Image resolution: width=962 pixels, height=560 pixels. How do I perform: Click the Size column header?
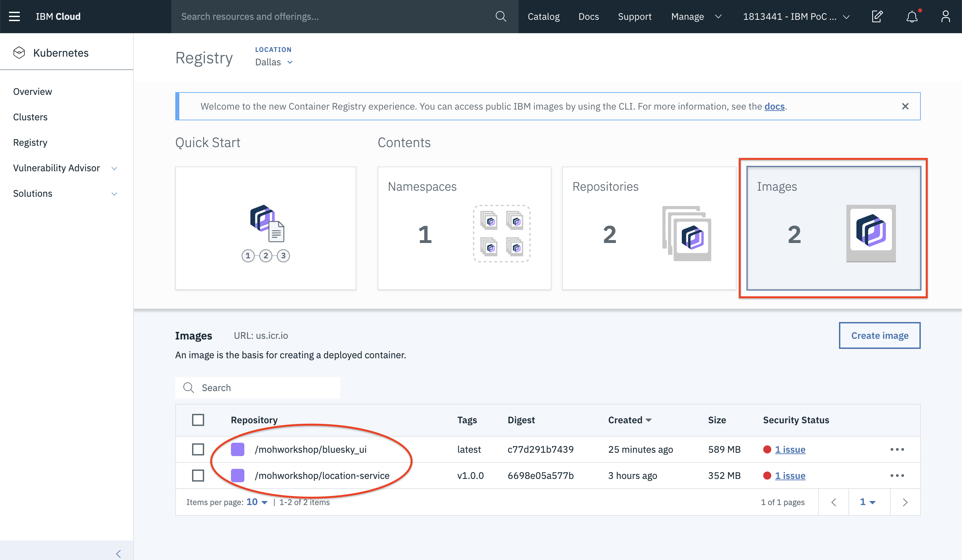[x=717, y=420]
